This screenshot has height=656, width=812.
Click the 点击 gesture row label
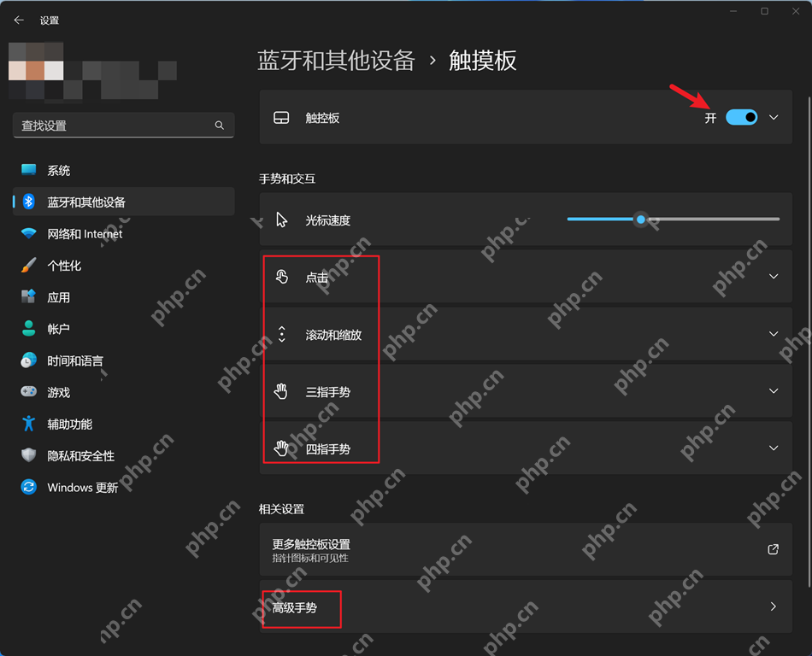click(x=317, y=278)
